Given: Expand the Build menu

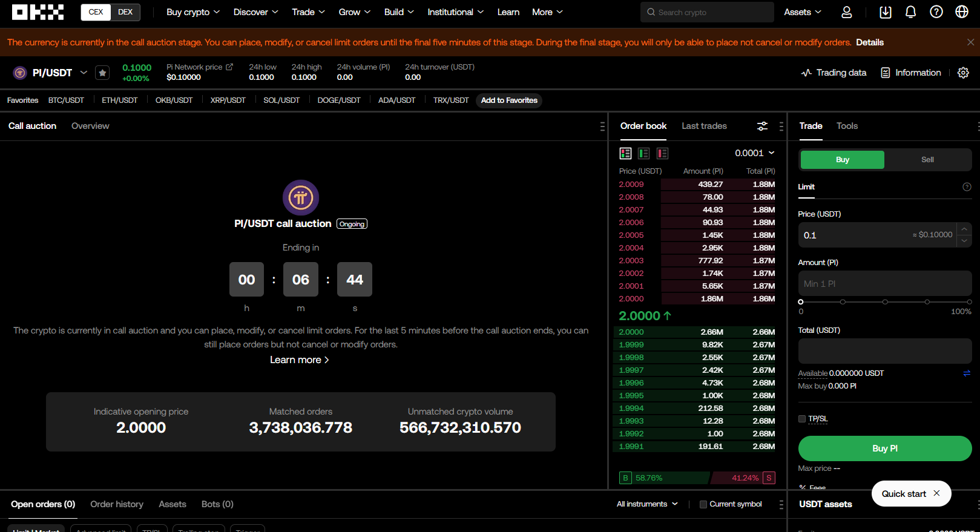Looking at the screenshot, I should pyautogui.click(x=399, y=12).
